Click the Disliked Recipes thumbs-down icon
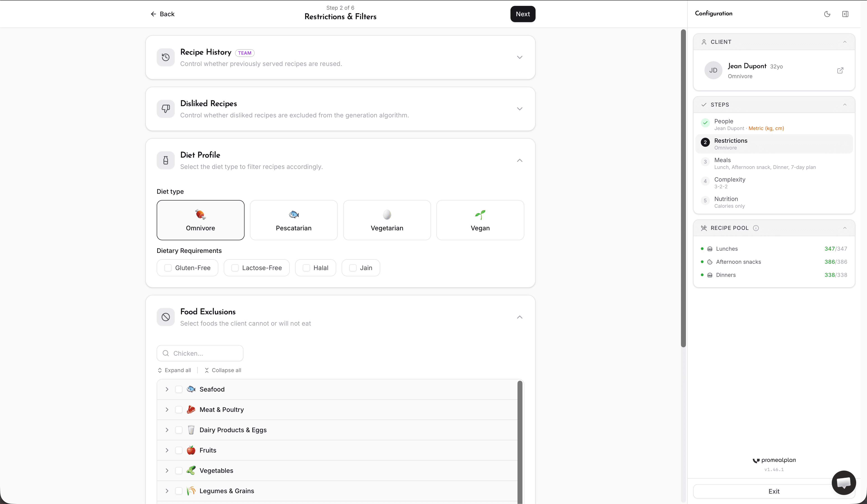Image resolution: width=867 pixels, height=504 pixels. 165,109
